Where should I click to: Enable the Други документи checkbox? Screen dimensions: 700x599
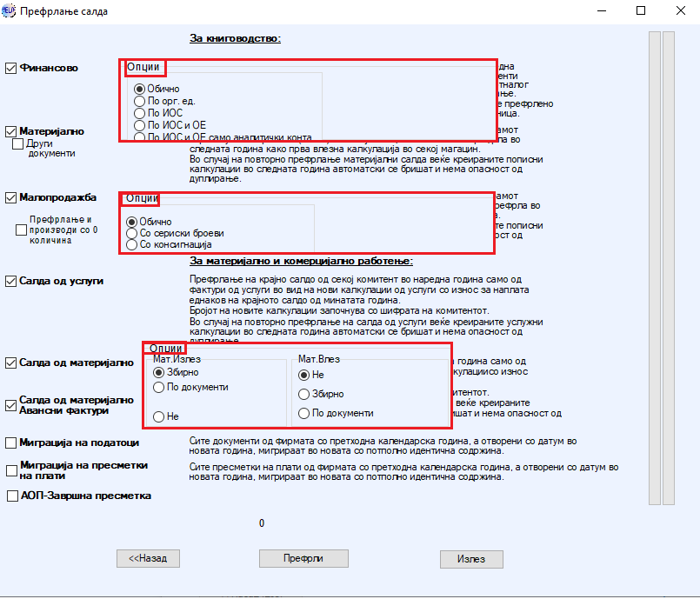18,143
